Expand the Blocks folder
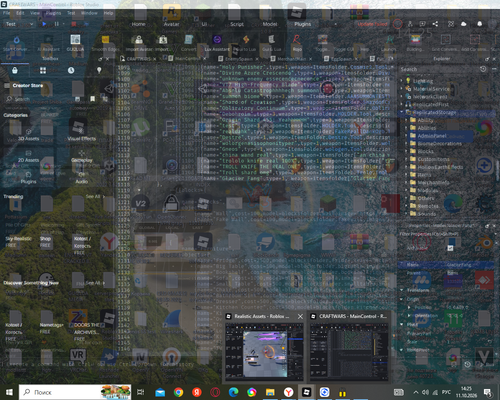500x400 pixels. (x=406, y=151)
